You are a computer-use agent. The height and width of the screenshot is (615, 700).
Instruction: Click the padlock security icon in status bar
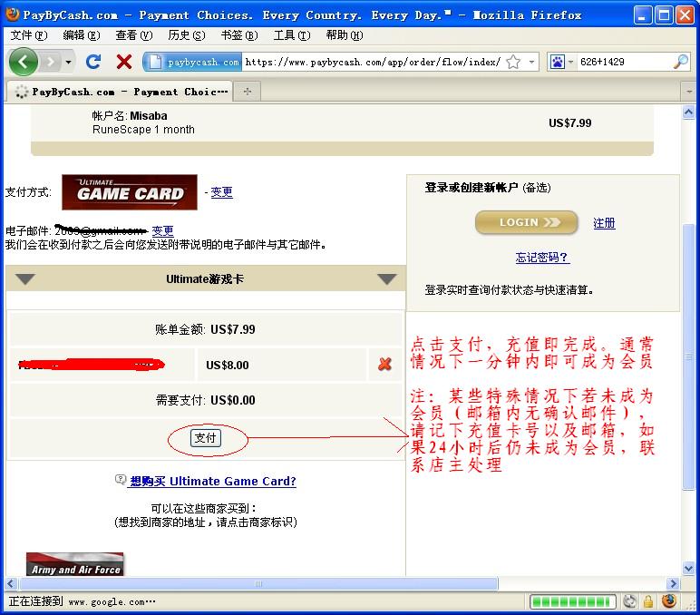pyautogui.click(x=648, y=601)
